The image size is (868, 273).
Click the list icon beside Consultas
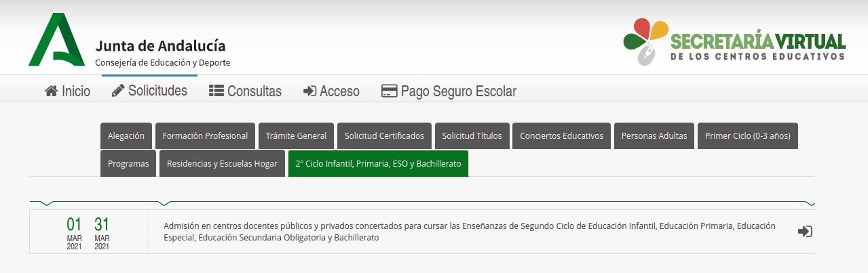click(216, 91)
